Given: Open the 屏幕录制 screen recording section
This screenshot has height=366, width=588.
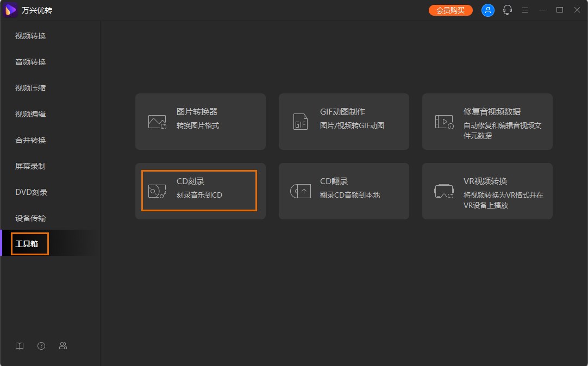Looking at the screenshot, I should click(x=29, y=166).
